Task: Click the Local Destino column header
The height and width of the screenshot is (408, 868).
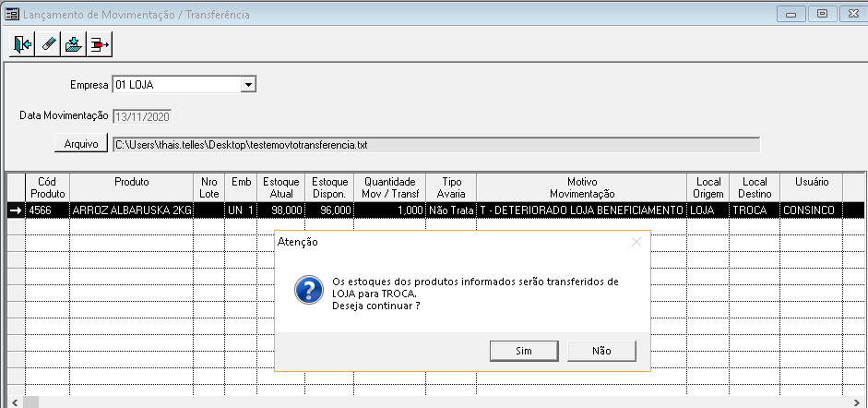Action: coord(755,187)
